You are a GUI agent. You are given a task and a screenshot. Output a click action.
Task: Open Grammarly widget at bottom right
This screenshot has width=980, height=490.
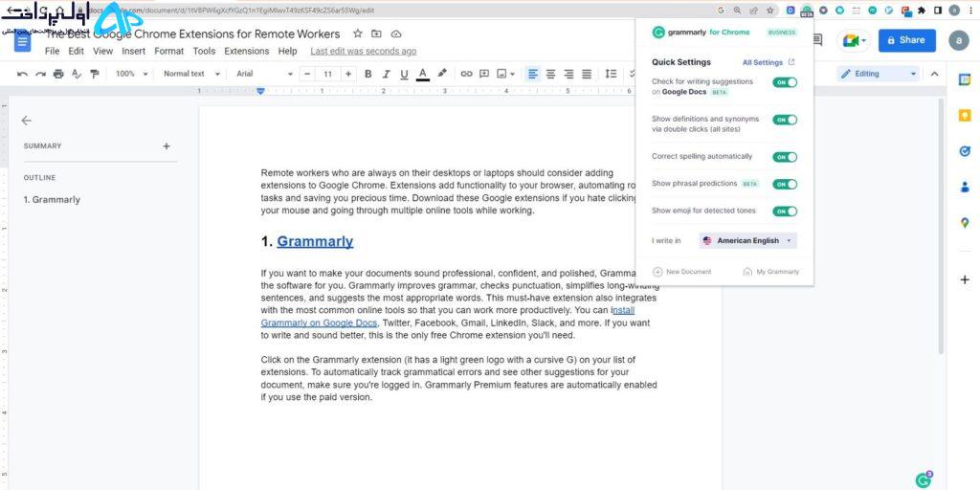[924, 480]
